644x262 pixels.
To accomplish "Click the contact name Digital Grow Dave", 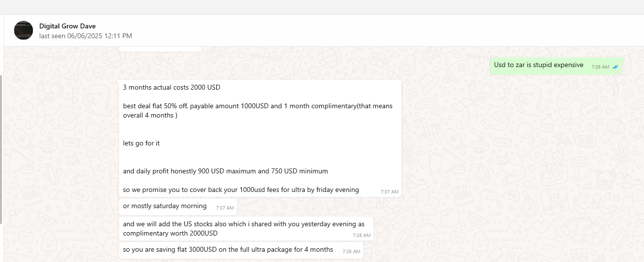I will (x=68, y=26).
